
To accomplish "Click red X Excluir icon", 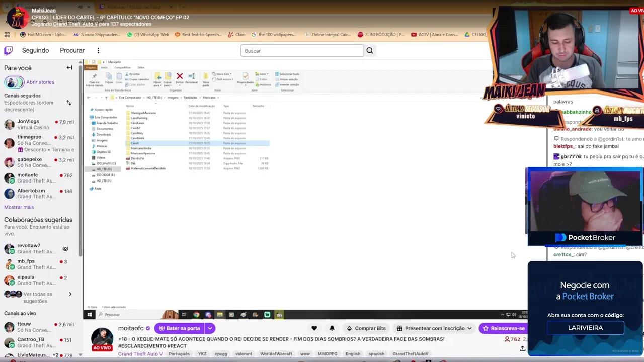I will 180,76.
